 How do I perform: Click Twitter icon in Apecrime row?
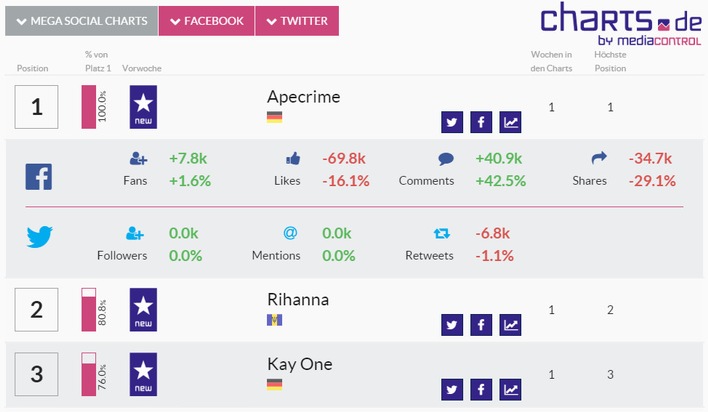[452, 123]
